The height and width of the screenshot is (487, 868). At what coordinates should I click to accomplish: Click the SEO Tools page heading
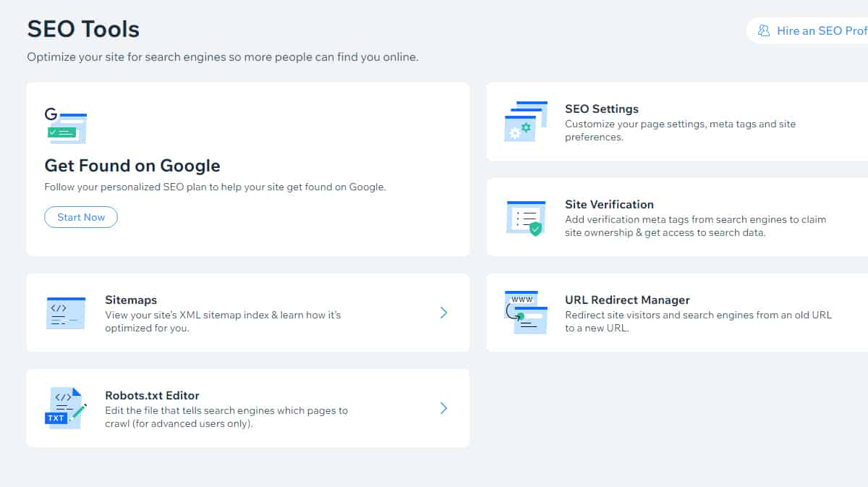pyautogui.click(x=83, y=30)
